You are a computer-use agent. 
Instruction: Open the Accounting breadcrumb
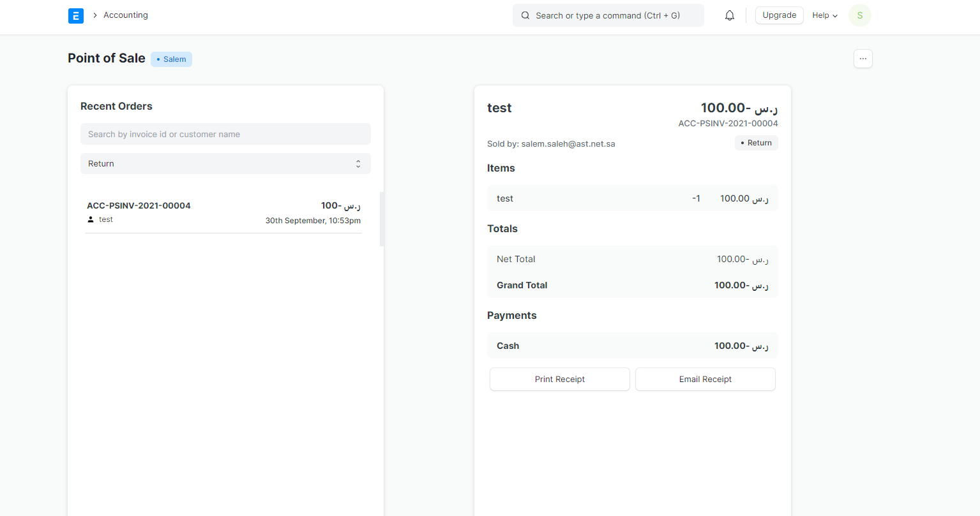125,15
